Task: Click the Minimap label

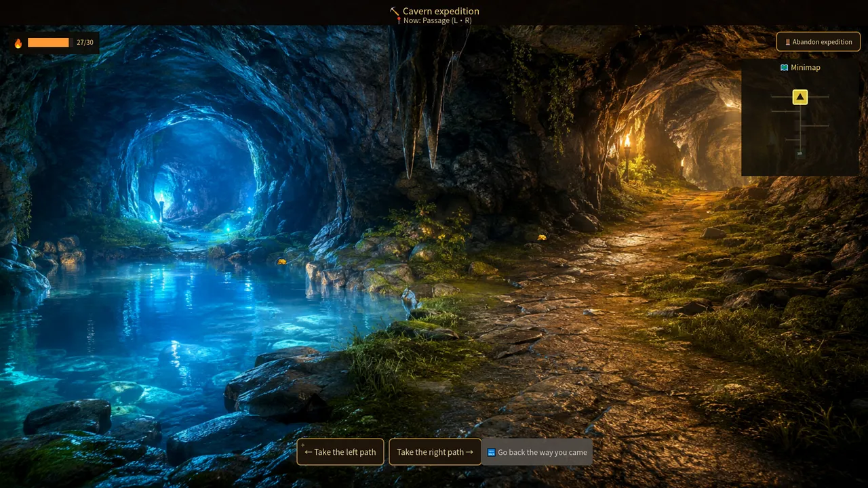Action: click(x=806, y=68)
